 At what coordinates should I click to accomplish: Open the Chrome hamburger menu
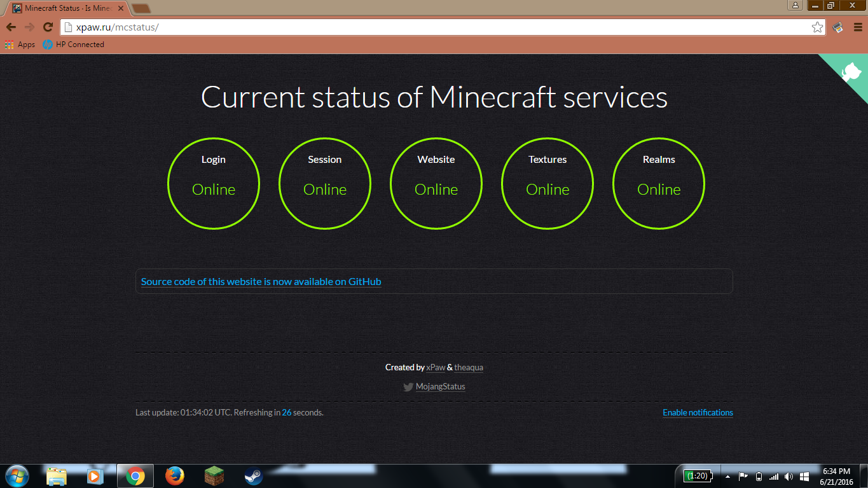click(857, 27)
